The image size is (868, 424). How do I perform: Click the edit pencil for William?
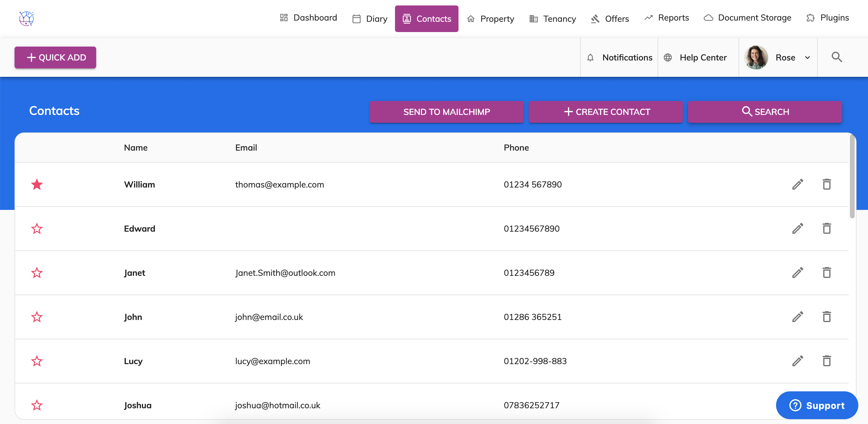[x=797, y=184]
